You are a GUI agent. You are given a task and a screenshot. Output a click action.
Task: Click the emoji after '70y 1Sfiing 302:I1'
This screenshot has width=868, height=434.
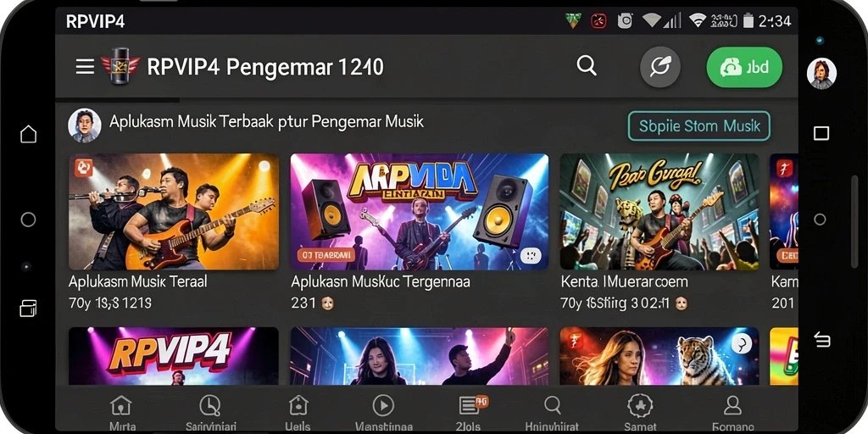click(682, 303)
